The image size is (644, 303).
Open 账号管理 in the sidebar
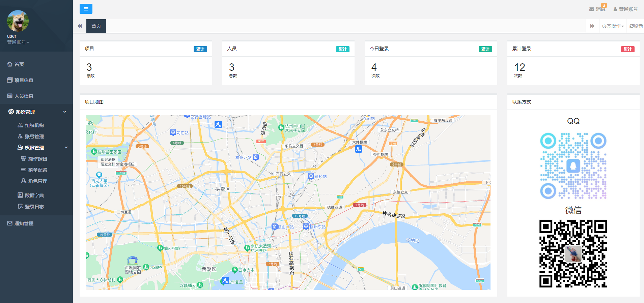[x=34, y=137]
